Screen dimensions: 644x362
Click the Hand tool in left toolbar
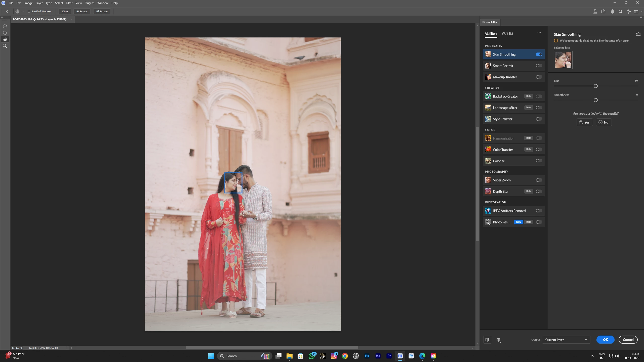coord(5,39)
